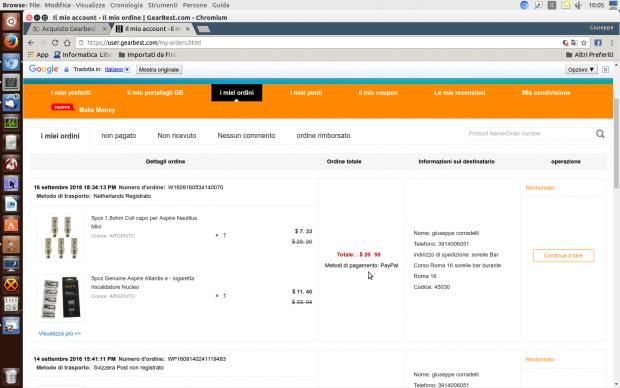Open Il mio portafogli GB section
The image size is (620, 388).
155,93
